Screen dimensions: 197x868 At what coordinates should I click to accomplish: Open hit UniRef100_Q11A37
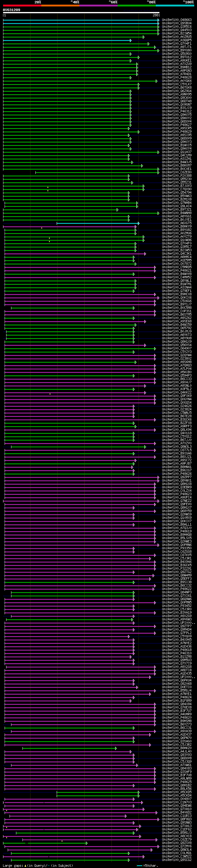(176, 152)
